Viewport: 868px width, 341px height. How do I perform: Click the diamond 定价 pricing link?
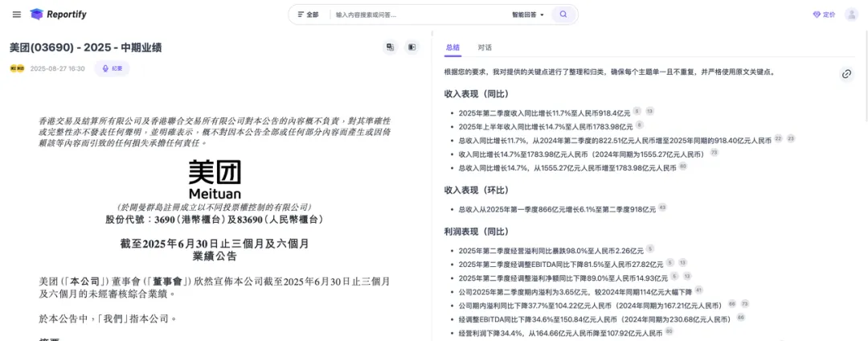coord(824,14)
